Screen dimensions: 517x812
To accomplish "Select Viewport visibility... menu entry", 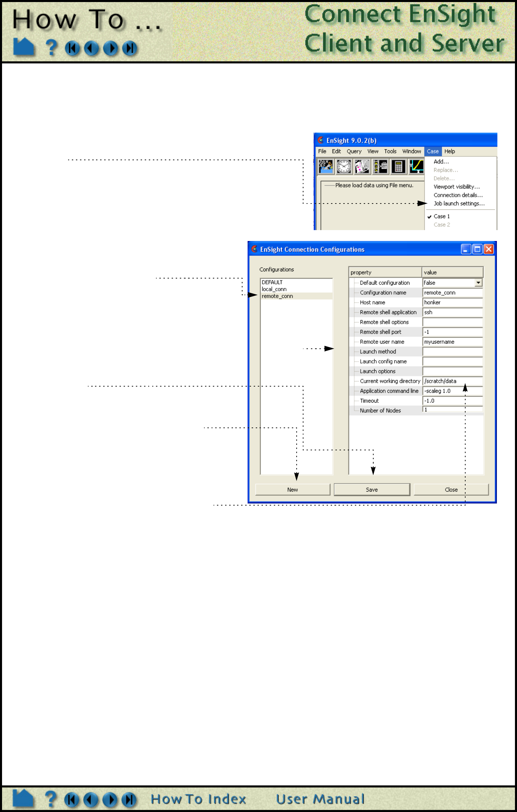I will [457, 187].
